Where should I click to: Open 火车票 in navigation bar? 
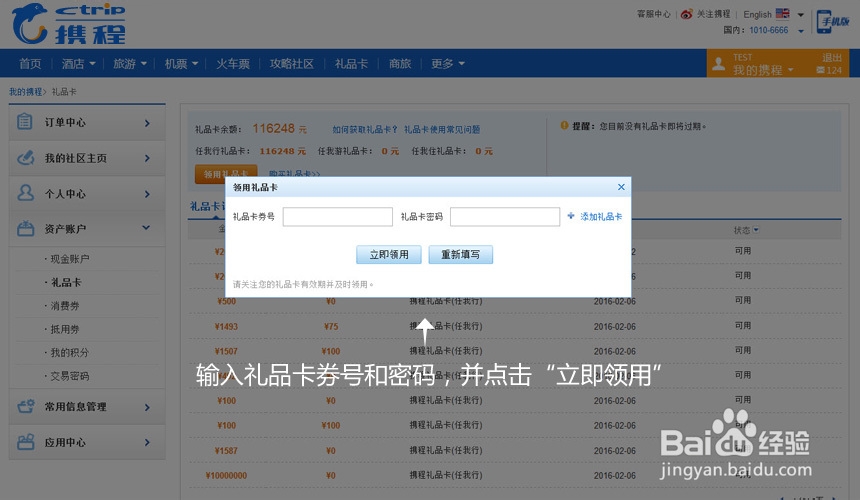(x=233, y=64)
